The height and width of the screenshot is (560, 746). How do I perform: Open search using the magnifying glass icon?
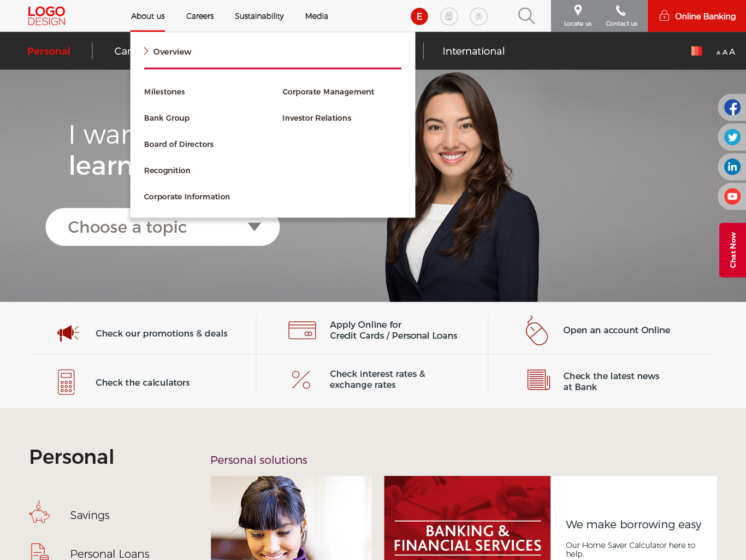click(526, 16)
